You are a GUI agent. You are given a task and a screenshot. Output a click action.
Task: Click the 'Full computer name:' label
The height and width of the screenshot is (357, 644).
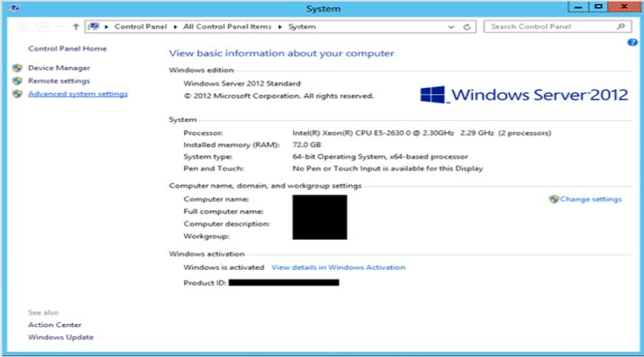[224, 212]
